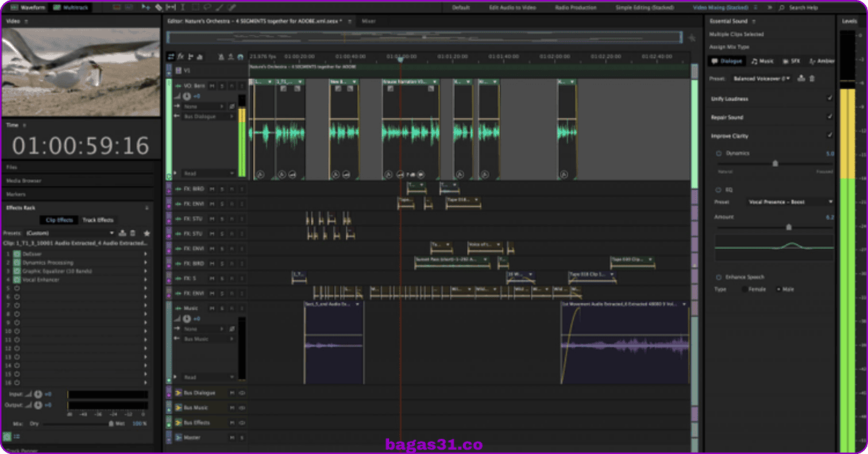Save Essential Sound preset icon
Image resolution: width=868 pixels, height=454 pixels.
point(801,78)
